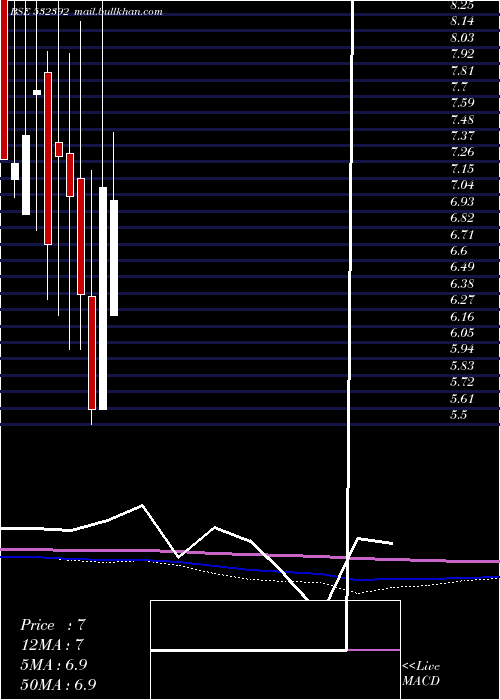This screenshot has height=700, width=500.
Task: Click the 6.38 price label
Action: click(x=462, y=283)
